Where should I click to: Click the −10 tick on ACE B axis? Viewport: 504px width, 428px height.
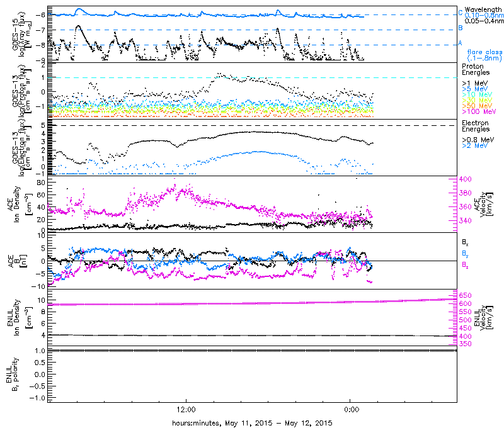tap(37, 286)
